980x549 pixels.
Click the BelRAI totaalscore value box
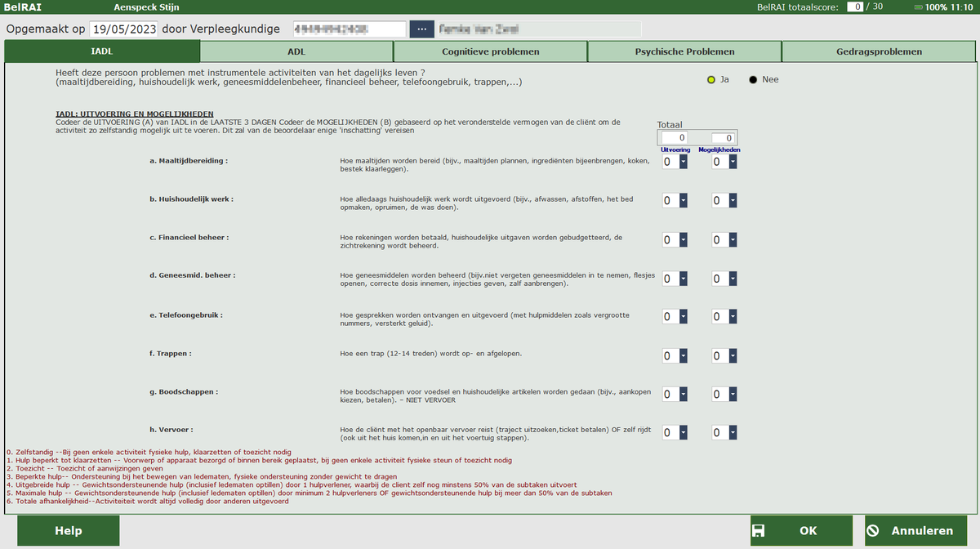click(854, 7)
